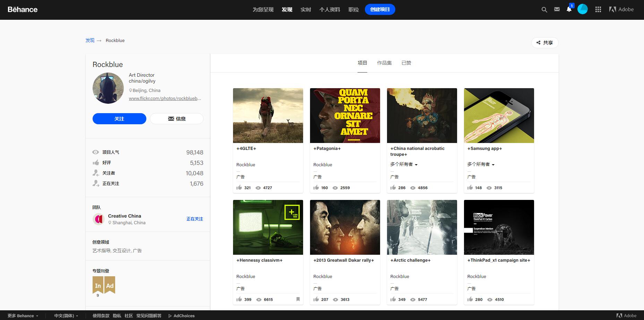Click the thumbs-up icon on Arctic challenge card
Viewport: 644px width, 320px height.
click(393, 299)
